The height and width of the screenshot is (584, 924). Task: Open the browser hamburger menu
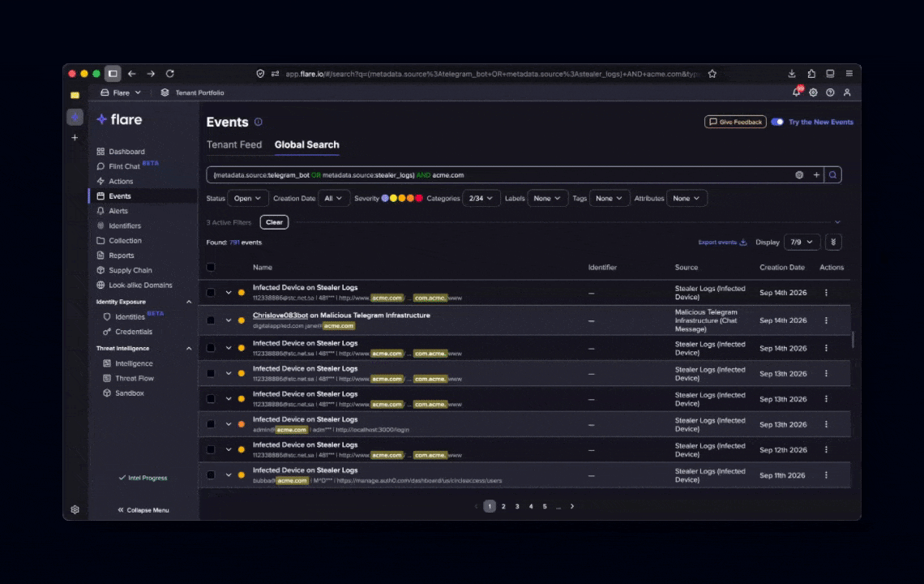849,74
